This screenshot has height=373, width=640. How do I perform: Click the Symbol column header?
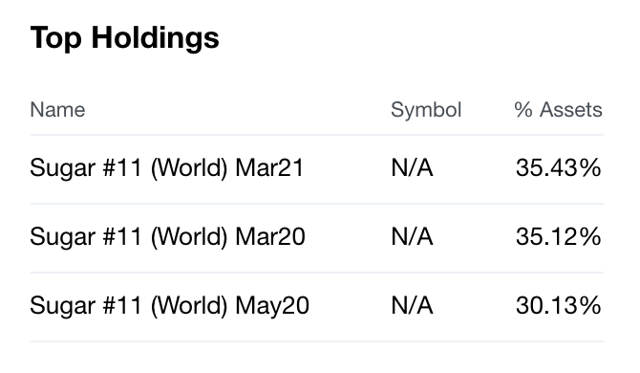point(426,110)
